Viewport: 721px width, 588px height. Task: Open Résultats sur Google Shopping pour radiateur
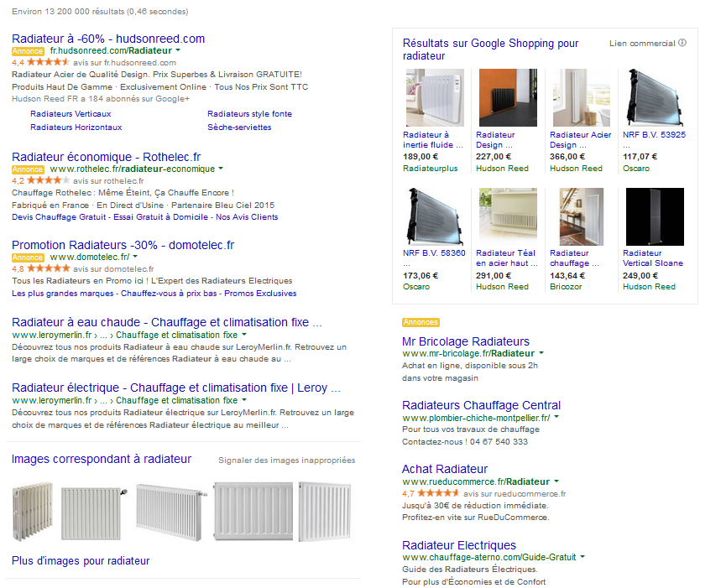click(x=490, y=49)
